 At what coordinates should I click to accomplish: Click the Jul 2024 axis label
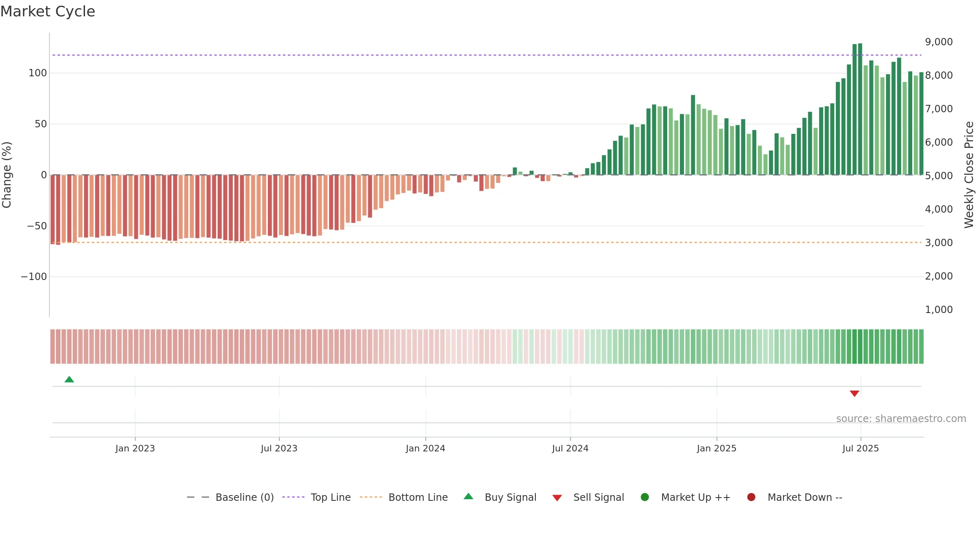point(570,449)
